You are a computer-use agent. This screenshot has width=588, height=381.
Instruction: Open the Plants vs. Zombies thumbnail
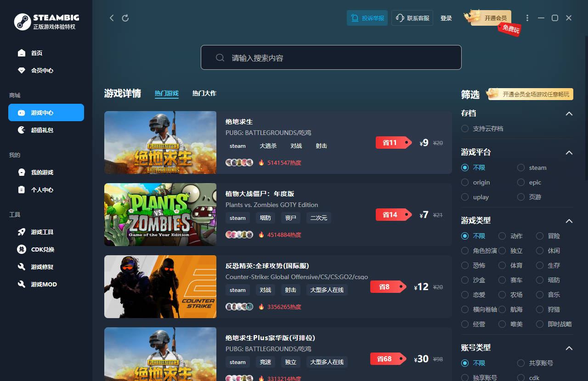[x=160, y=215]
